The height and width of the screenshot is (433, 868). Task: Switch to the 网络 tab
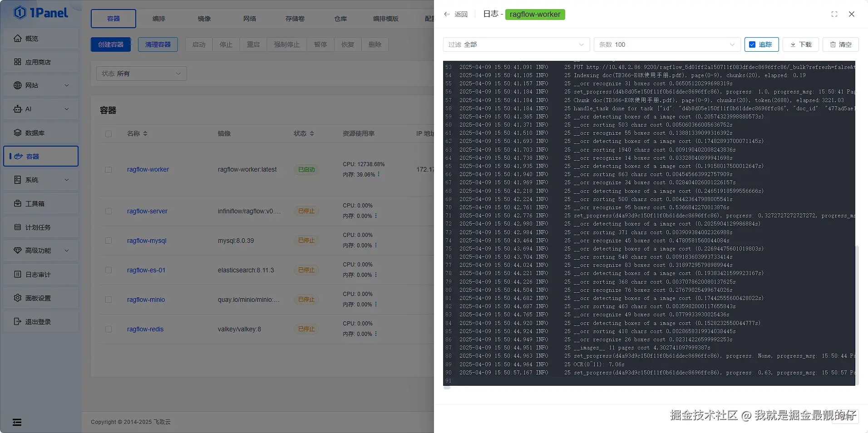click(x=250, y=19)
